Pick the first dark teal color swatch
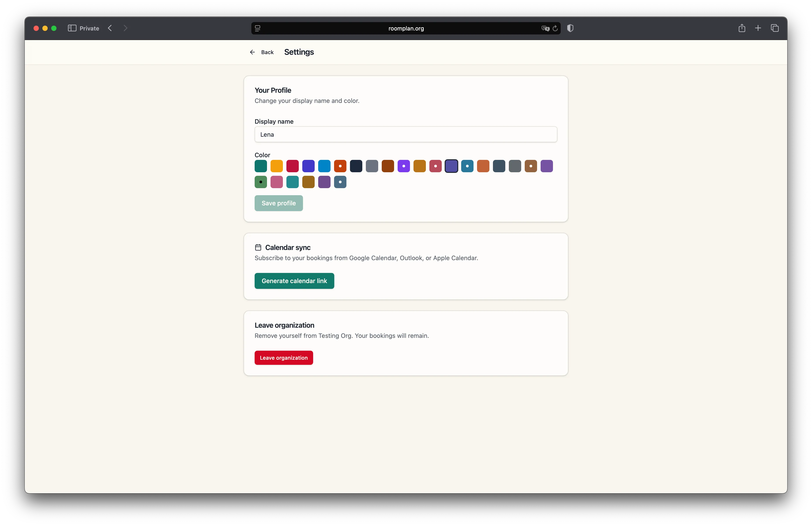Screen dimensions: 812x526 (x=261, y=166)
